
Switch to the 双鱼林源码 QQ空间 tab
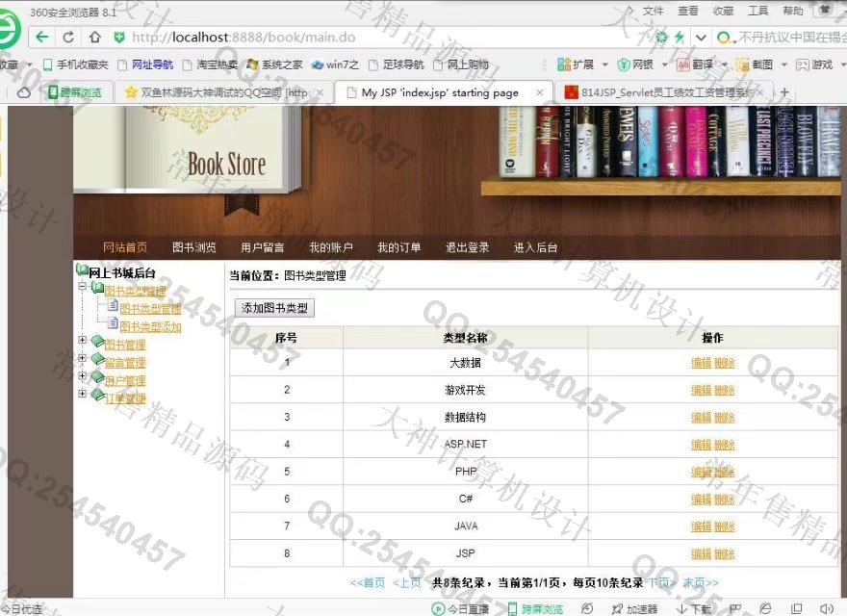(224, 92)
